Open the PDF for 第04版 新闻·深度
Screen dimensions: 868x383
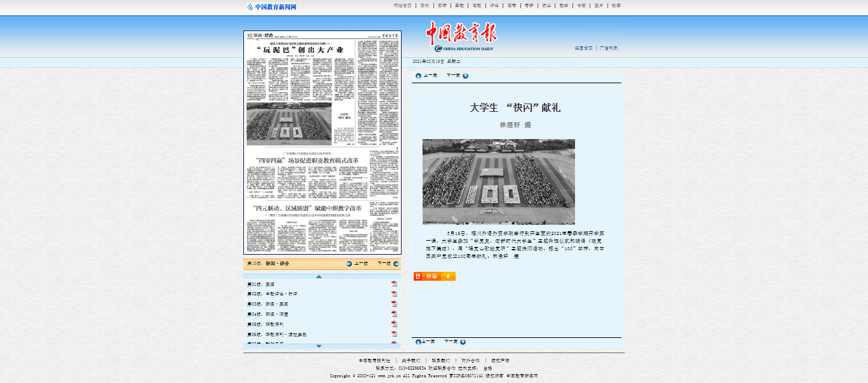pyautogui.click(x=394, y=314)
